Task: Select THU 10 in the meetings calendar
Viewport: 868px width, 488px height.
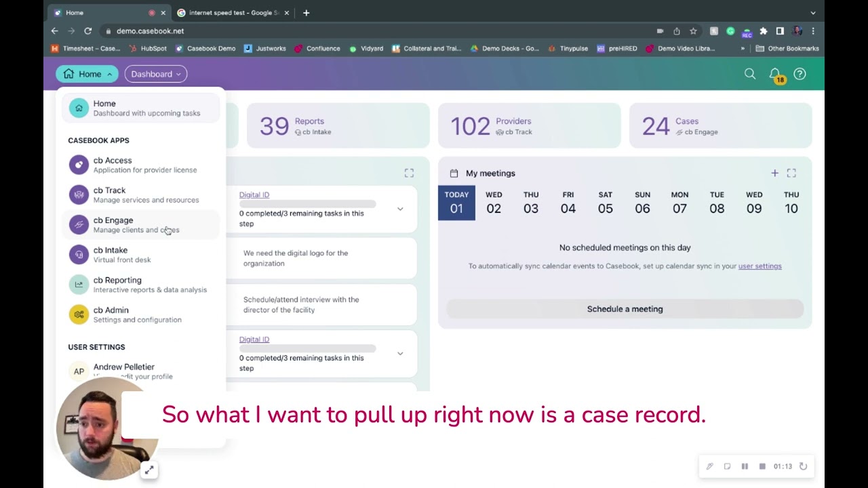Action: [791, 203]
